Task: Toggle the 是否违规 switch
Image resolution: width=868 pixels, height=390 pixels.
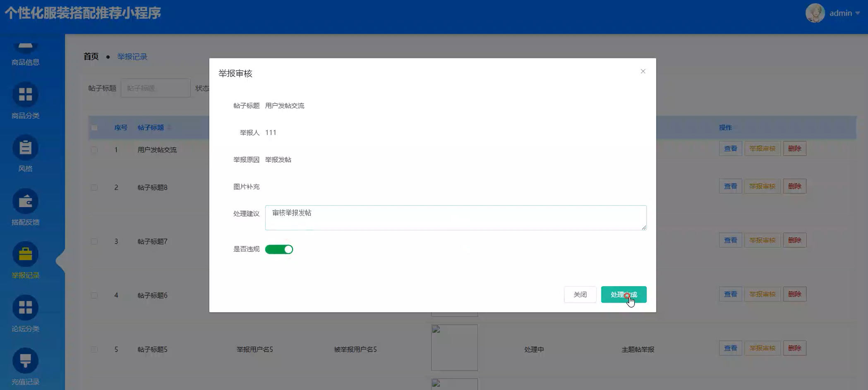Action: click(x=279, y=249)
